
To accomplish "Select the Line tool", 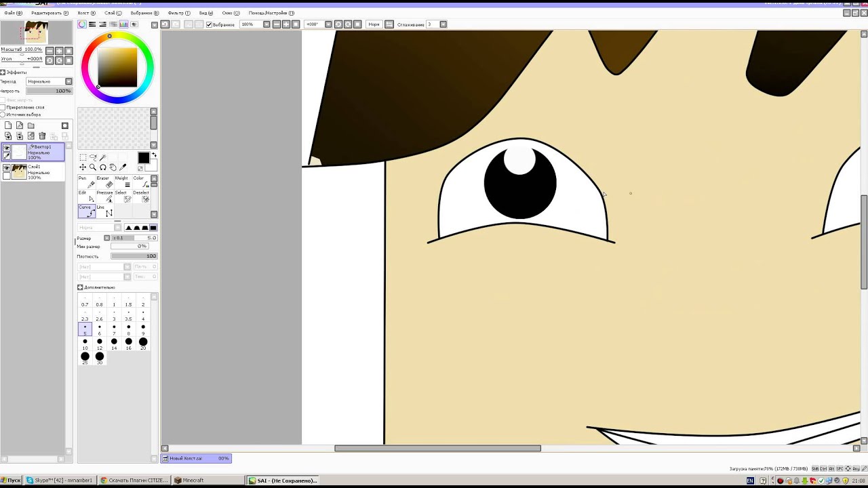I will pyautogui.click(x=104, y=211).
